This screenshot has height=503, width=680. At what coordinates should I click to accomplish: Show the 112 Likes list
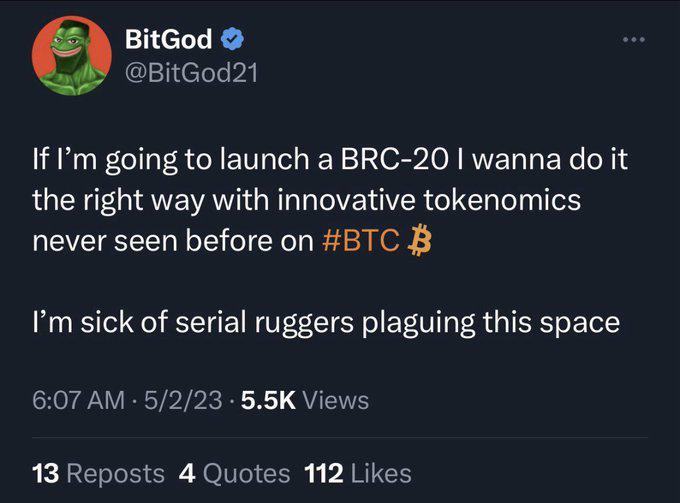coord(360,473)
